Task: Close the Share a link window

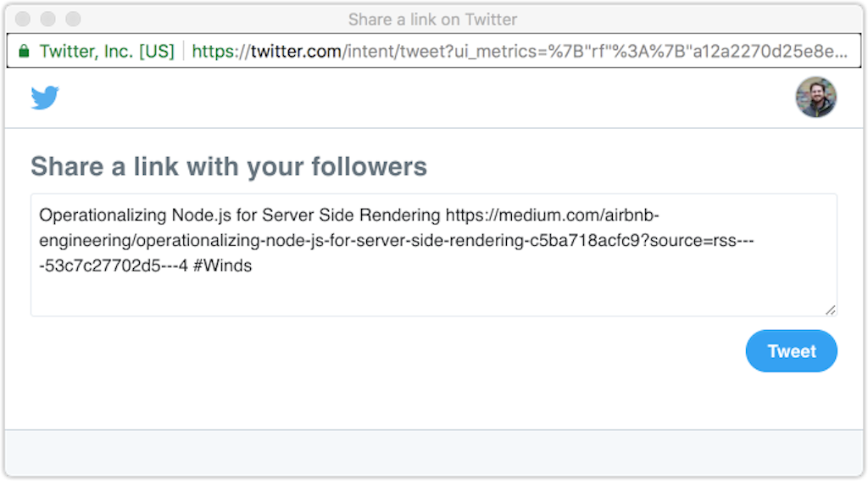Action: (x=23, y=19)
